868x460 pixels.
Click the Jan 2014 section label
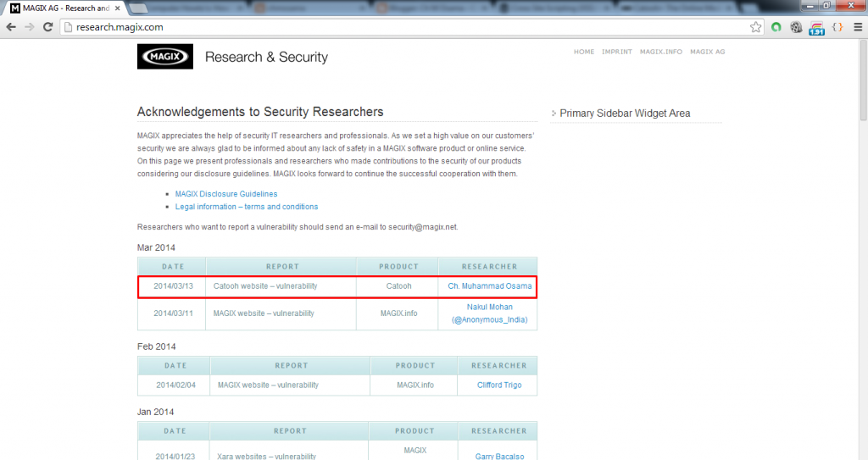pos(156,412)
